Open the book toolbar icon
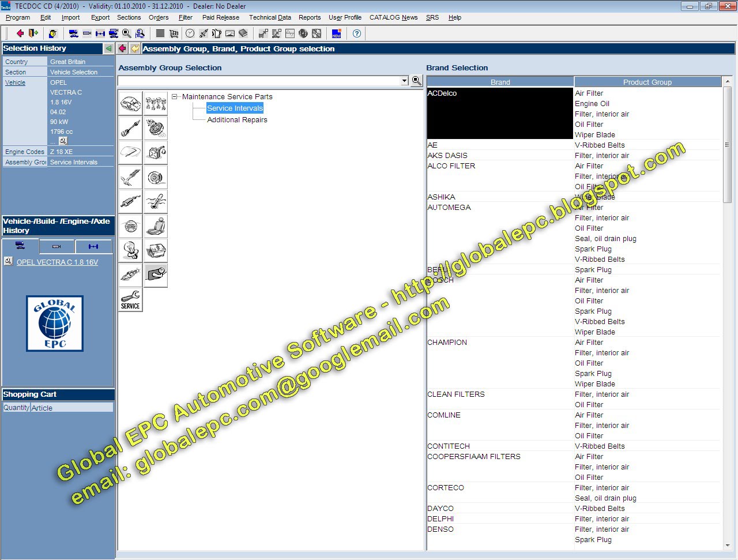Viewport: 738px width, 560px height. tap(243, 33)
